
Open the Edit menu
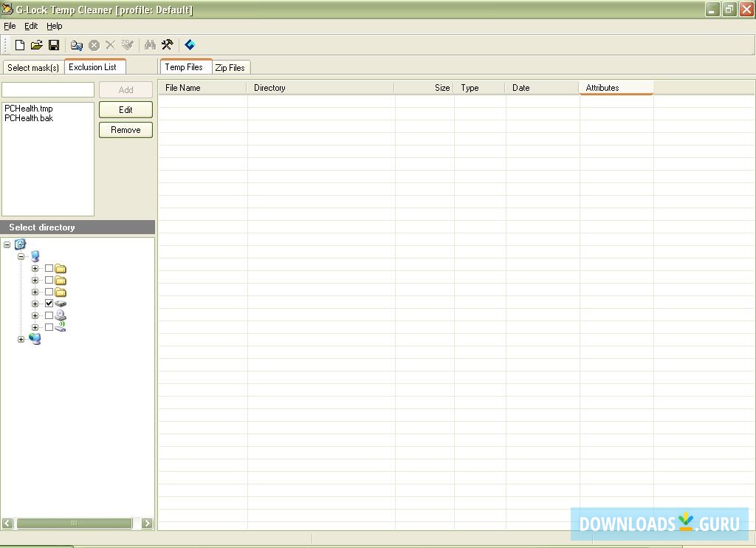click(31, 26)
